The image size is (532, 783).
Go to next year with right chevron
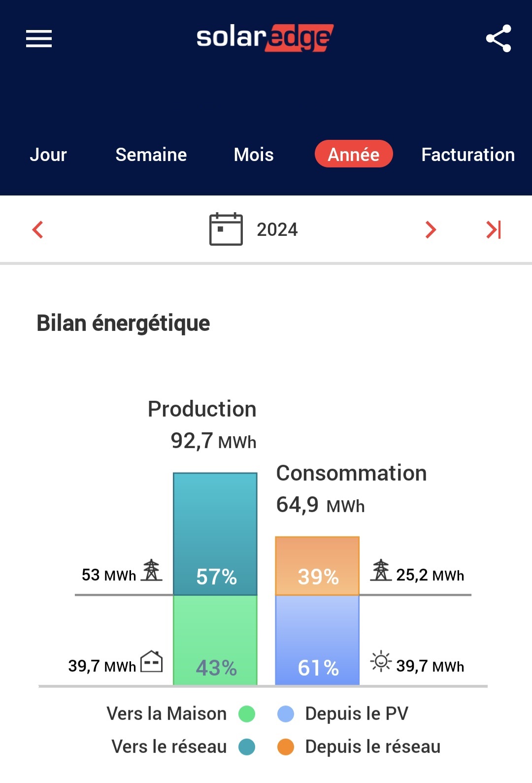click(x=431, y=229)
